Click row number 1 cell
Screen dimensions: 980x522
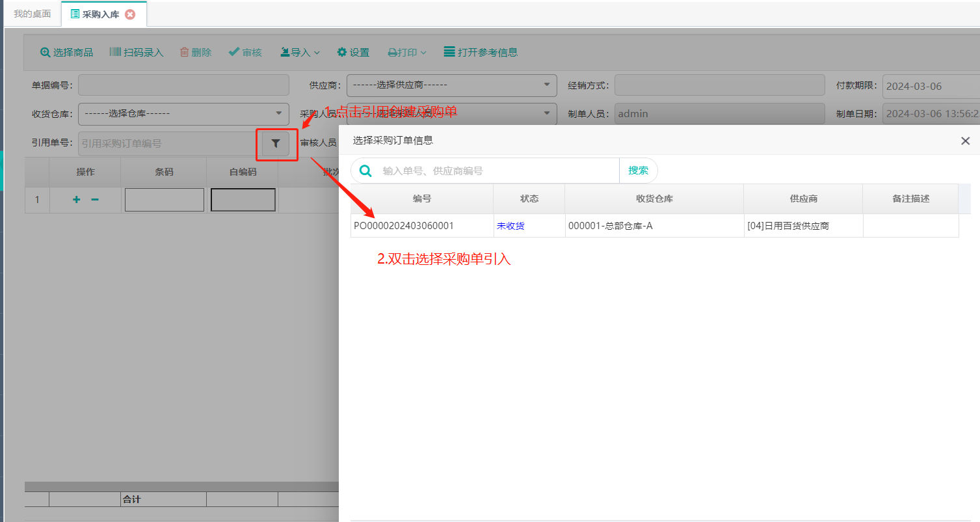pyautogui.click(x=37, y=200)
